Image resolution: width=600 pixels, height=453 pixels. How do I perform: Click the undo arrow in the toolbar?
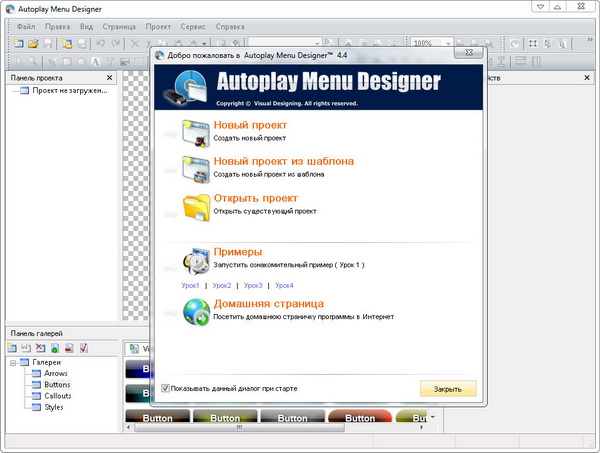(x=101, y=43)
